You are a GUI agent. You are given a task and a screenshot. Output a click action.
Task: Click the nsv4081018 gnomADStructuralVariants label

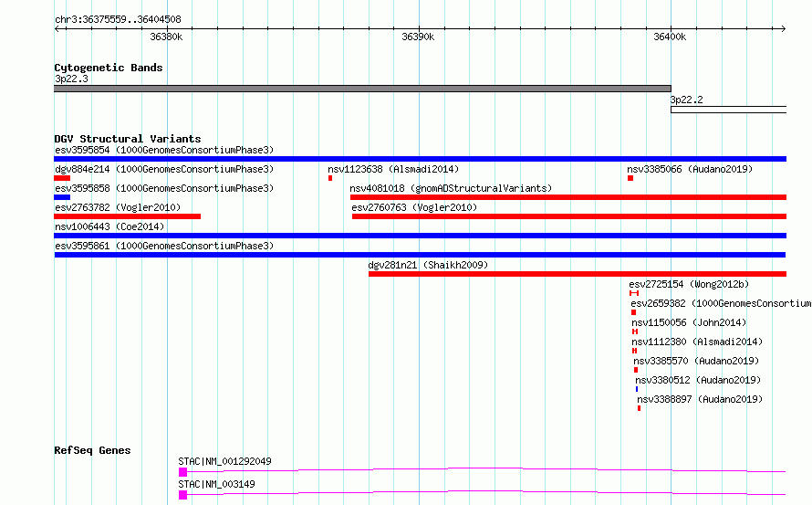click(x=451, y=188)
